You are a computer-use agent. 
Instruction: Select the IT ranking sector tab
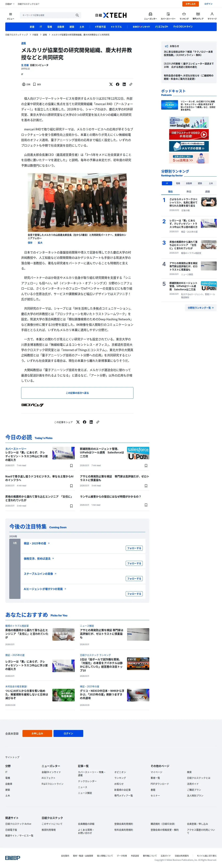(x=167, y=183)
